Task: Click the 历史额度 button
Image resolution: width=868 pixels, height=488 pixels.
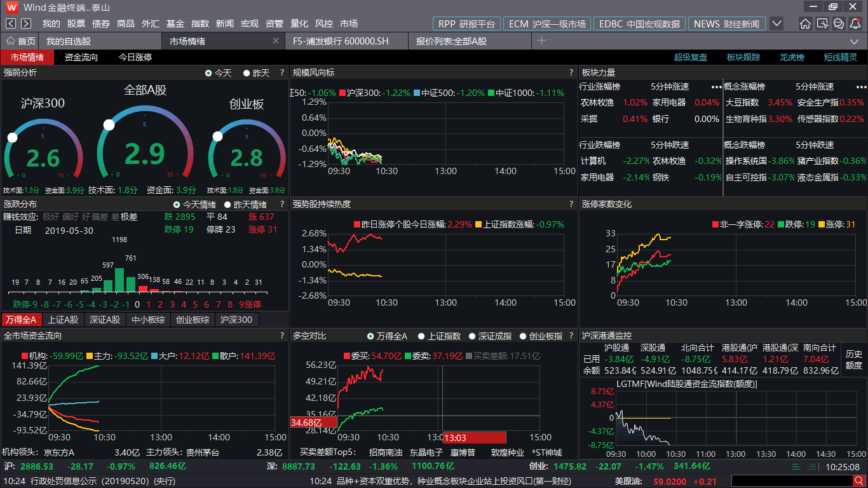Action: (x=854, y=360)
